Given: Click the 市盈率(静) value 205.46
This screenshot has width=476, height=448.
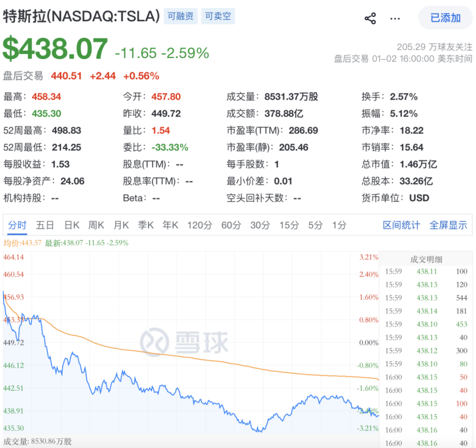Looking at the screenshot, I should [294, 147].
